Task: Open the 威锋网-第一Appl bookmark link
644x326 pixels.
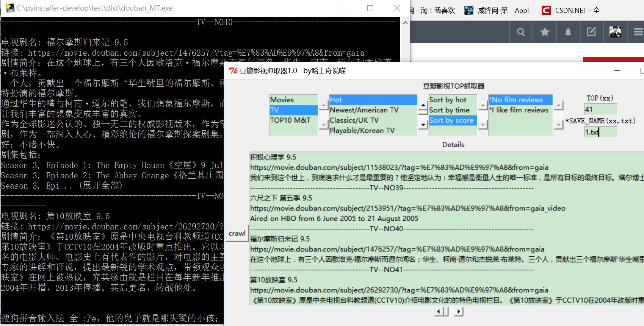Action: (503, 11)
